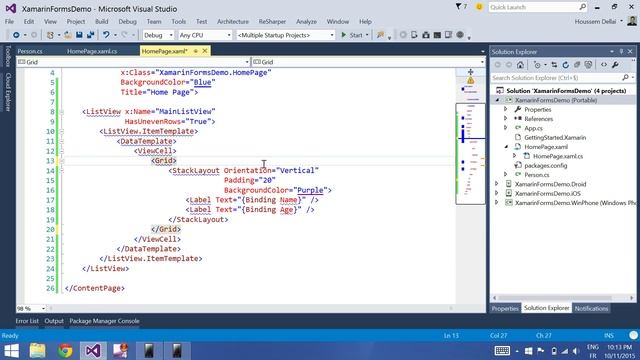This screenshot has width=640, height=360.
Task: Switch to the Notifications panel tab
Action: 591,309
